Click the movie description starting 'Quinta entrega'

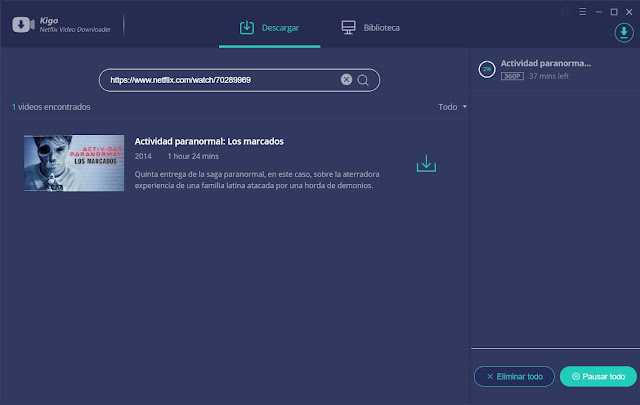[x=257, y=180]
